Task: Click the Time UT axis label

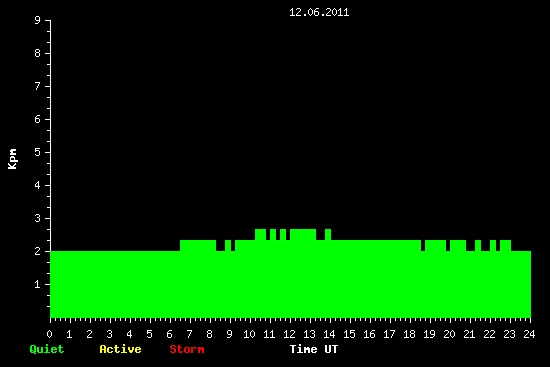Action: [x=314, y=349]
